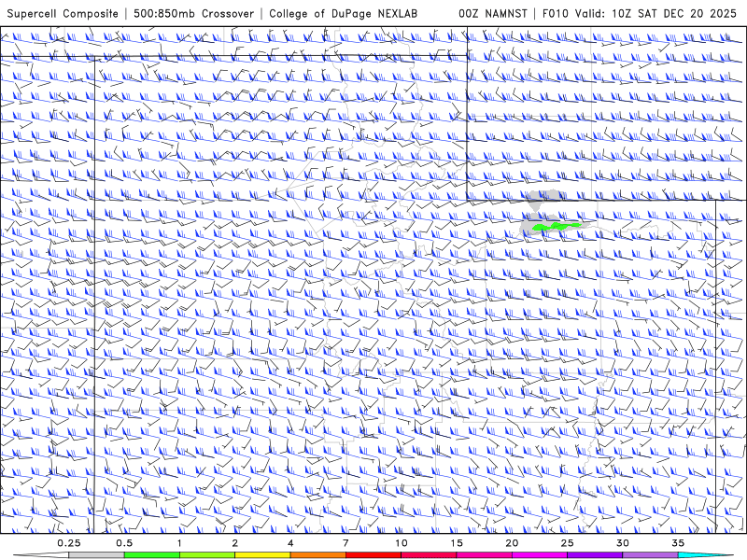Click the 'Supercell Composite' title text
The image size is (747, 560).
(63, 13)
